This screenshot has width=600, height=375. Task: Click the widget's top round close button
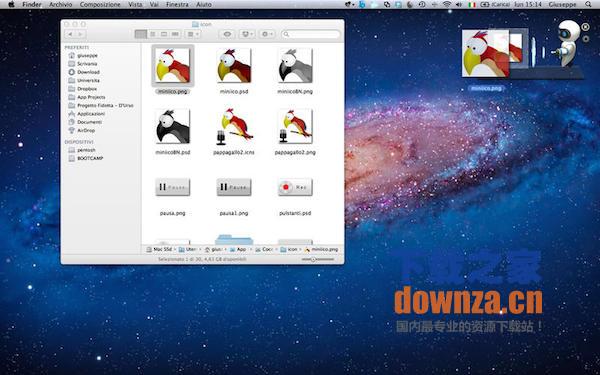[x=585, y=27]
